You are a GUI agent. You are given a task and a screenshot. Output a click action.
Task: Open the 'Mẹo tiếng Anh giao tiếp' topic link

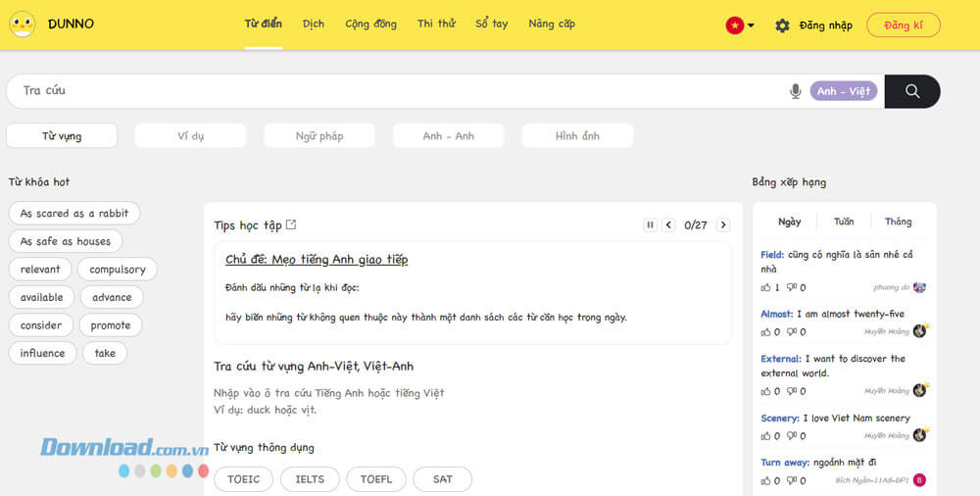coord(317,260)
